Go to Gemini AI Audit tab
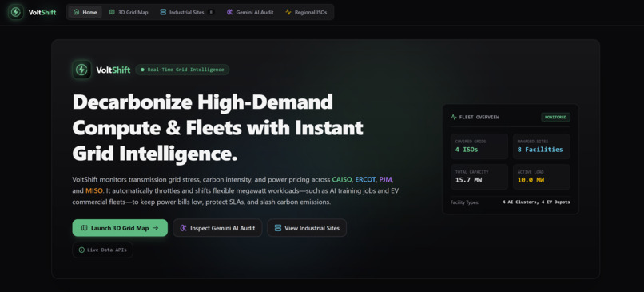The width and height of the screenshot is (644, 292). (250, 12)
